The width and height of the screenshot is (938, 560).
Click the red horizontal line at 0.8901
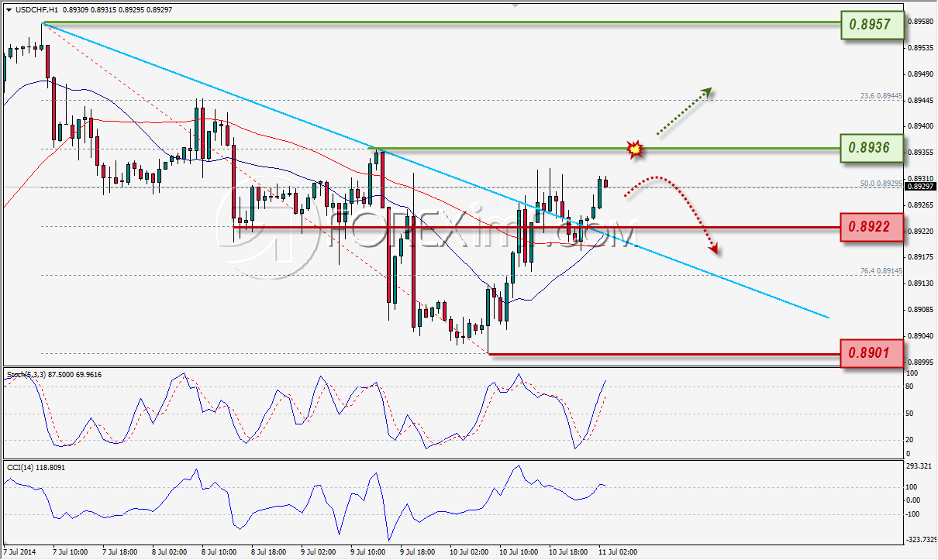pos(664,354)
